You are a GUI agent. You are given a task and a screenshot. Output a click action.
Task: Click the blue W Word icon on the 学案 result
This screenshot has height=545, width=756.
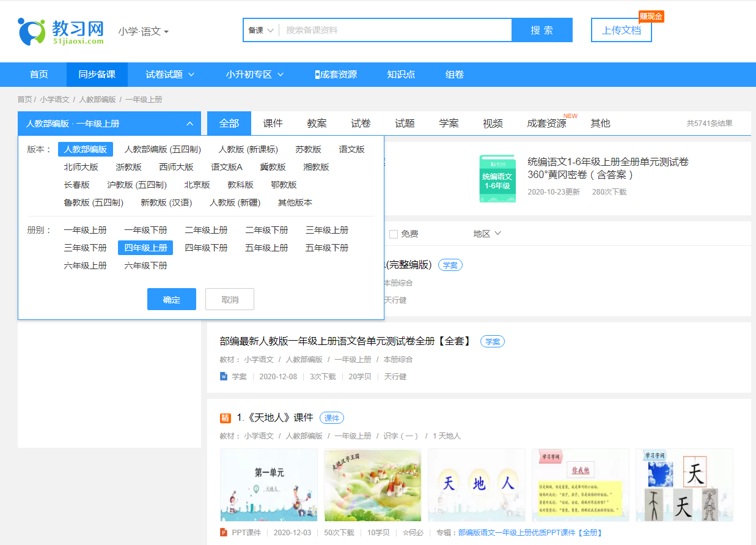coord(224,376)
